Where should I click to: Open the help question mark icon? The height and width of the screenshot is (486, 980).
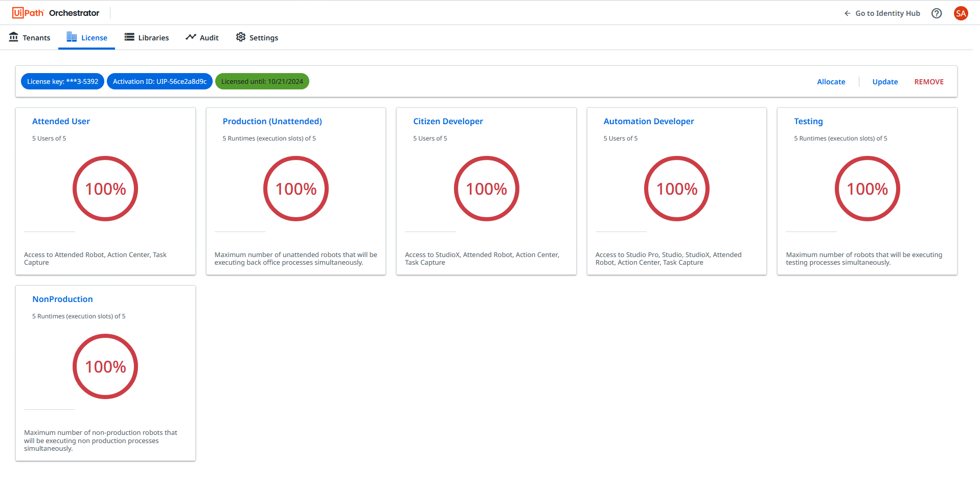(937, 13)
